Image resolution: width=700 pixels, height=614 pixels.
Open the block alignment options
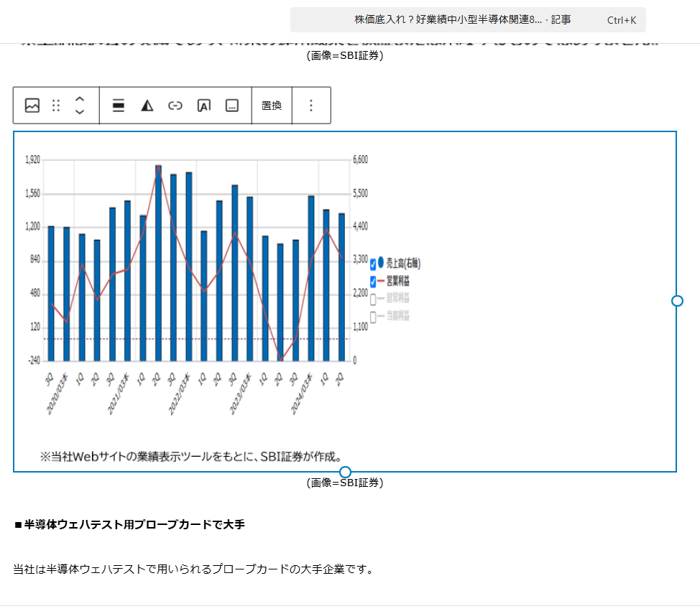coord(119,106)
